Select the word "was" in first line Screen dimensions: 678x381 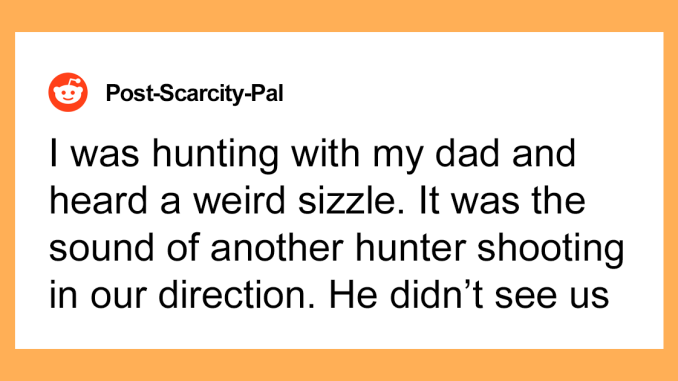click(105, 153)
